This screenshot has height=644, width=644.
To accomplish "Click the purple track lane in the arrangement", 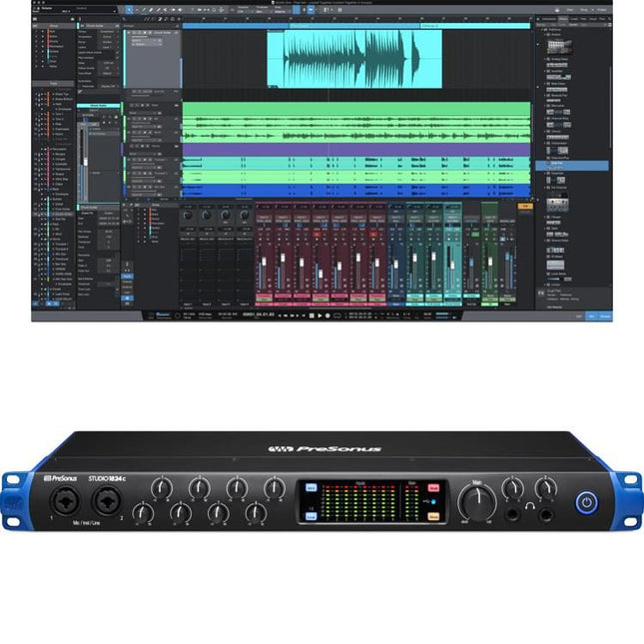I will point(356,150).
